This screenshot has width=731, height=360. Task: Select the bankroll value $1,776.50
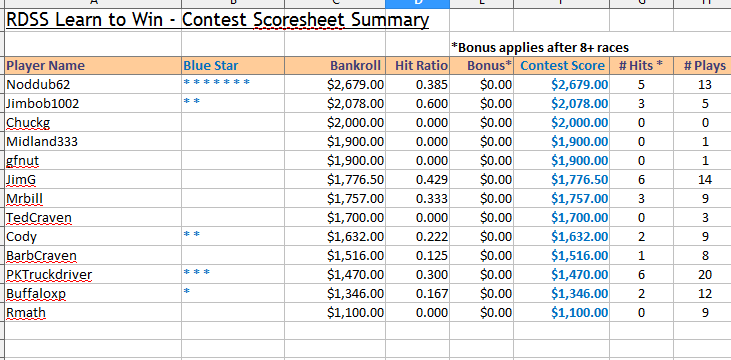click(x=335, y=180)
